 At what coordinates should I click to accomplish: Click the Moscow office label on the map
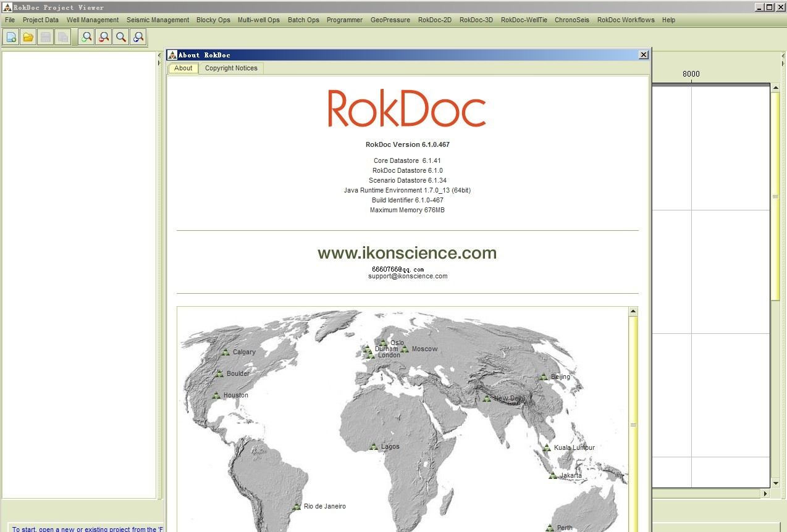(x=424, y=349)
